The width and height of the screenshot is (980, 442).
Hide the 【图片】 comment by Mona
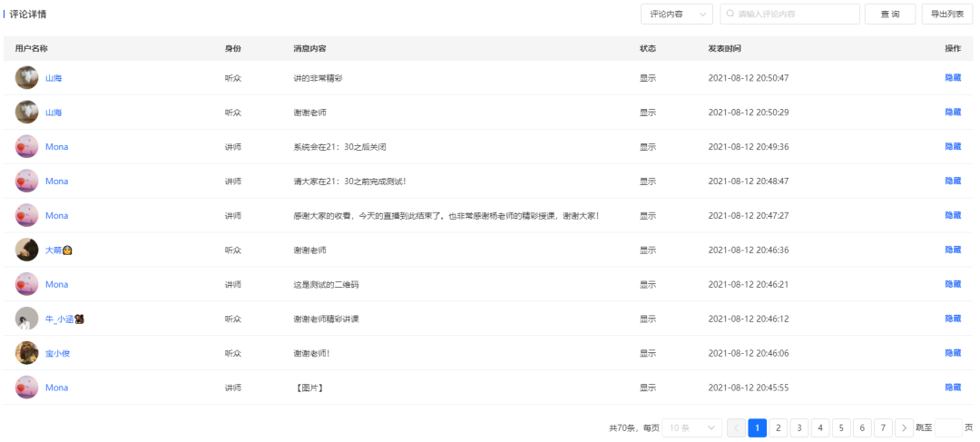[x=953, y=388]
